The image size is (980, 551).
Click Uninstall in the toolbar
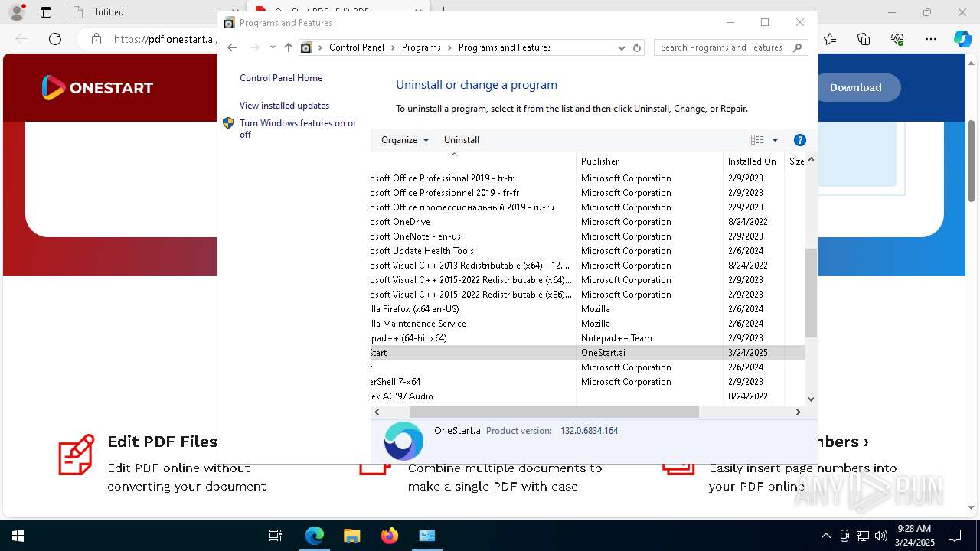pyautogui.click(x=462, y=140)
